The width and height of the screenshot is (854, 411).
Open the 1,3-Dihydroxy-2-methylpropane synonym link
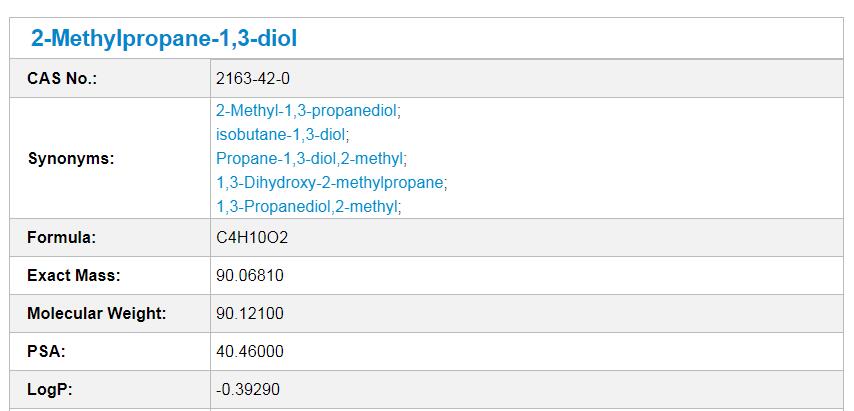point(330,182)
